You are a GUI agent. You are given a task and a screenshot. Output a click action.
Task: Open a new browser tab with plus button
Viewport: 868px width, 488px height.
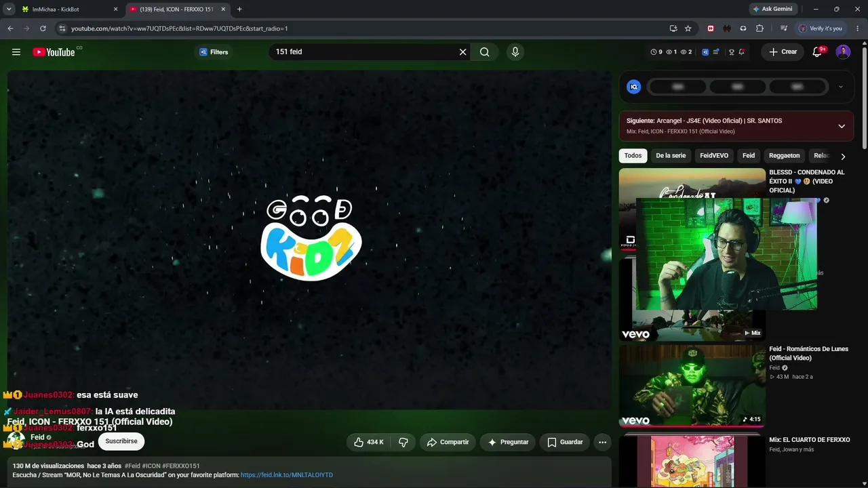[239, 9]
